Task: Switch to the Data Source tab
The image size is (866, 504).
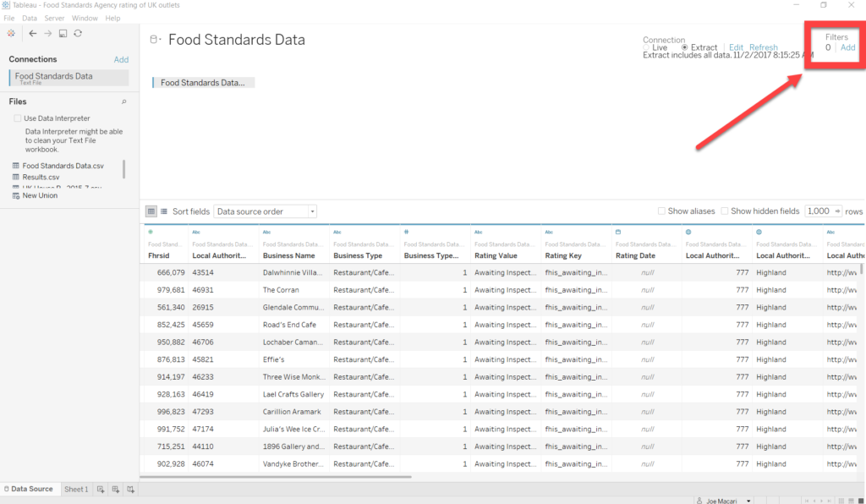Action: click(x=29, y=489)
